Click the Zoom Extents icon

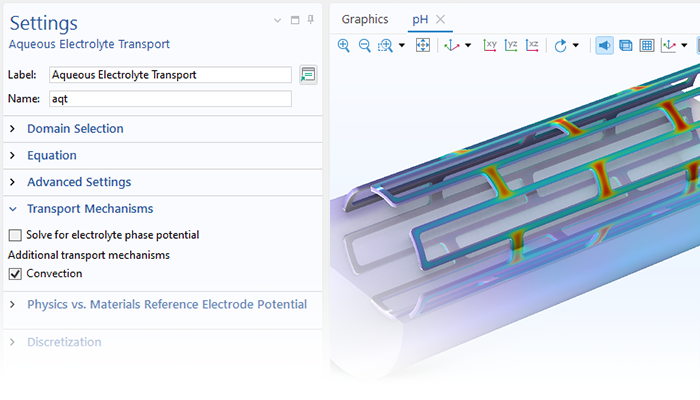[x=423, y=45]
